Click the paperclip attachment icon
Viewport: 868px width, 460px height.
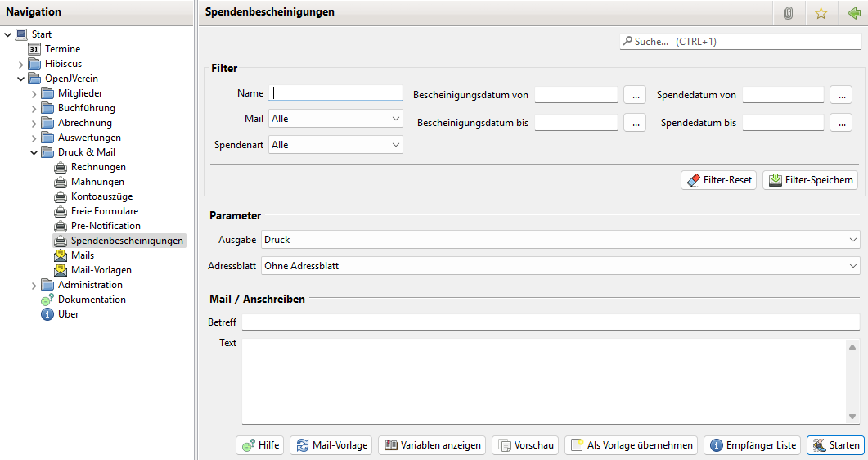click(788, 13)
